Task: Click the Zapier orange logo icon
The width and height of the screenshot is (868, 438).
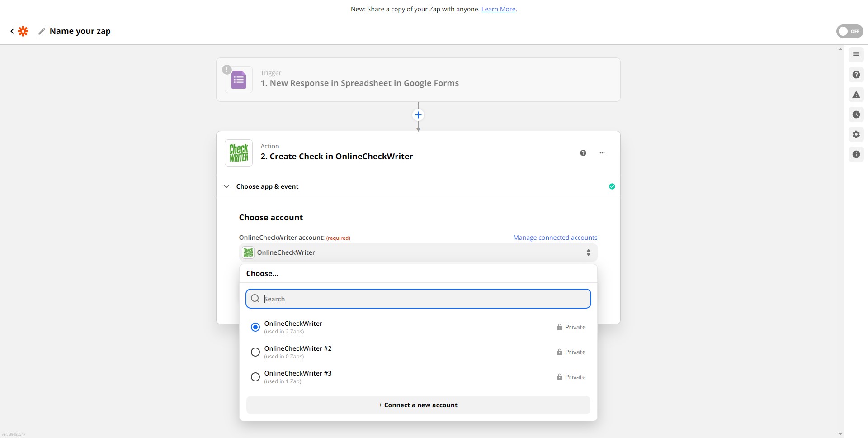Action: 23,31
